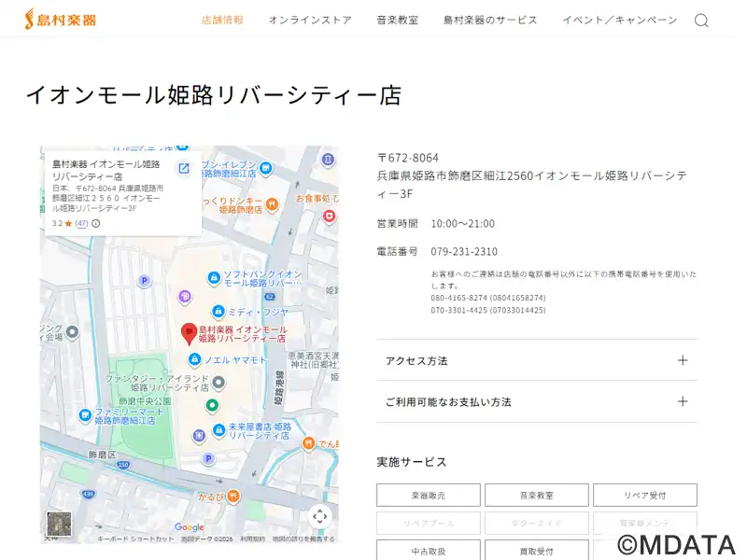Click the 実施サービス heading
This screenshot has height=560, width=747.
pos(412,462)
